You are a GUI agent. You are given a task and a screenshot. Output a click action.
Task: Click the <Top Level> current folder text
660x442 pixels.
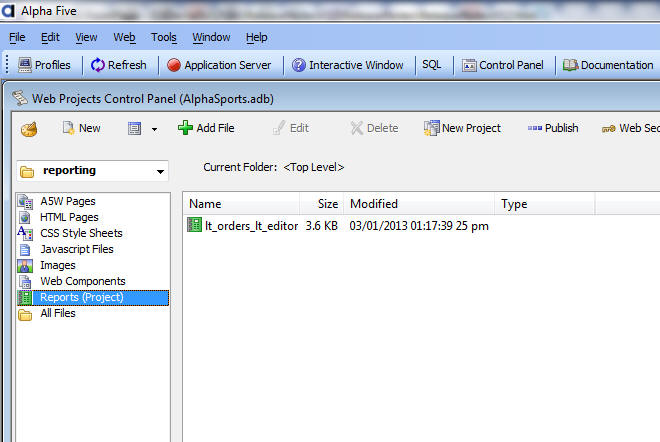click(314, 168)
